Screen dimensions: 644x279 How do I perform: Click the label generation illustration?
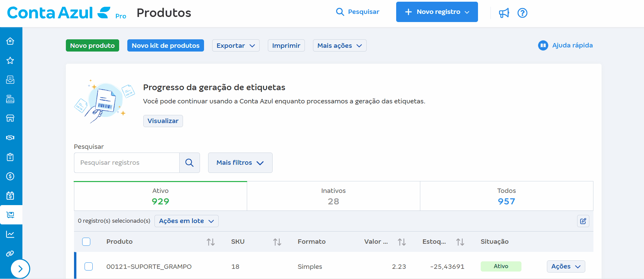[105, 101]
